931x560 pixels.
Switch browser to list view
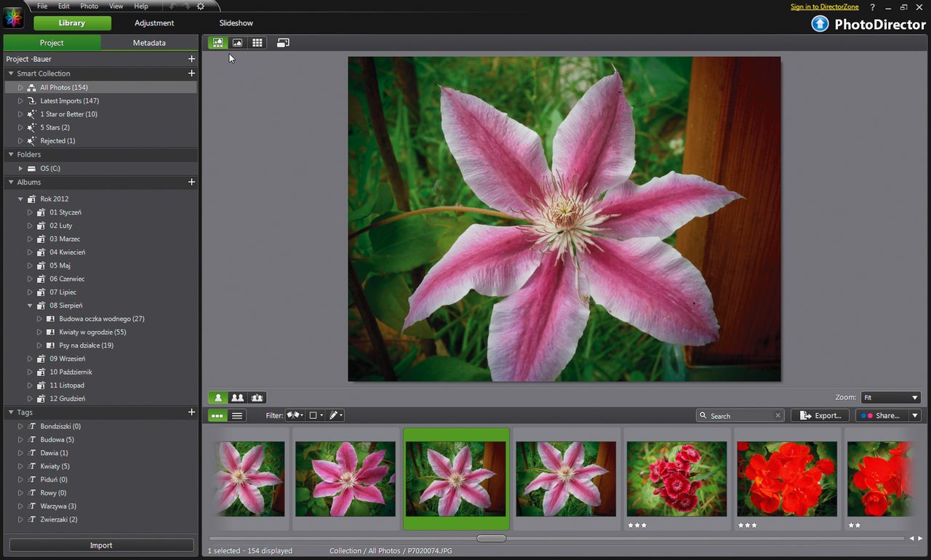(x=237, y=416)
